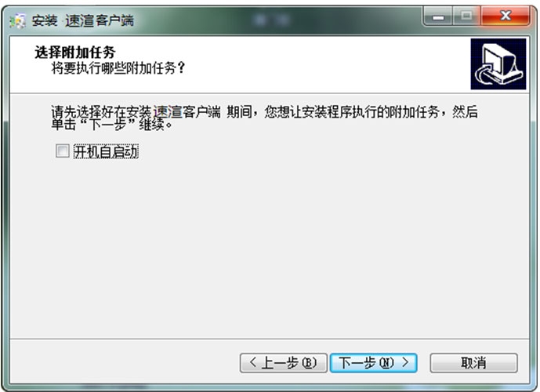Click the separator line above the buttons
This screenshot has height=392, width=540.
tap(270, 339)
